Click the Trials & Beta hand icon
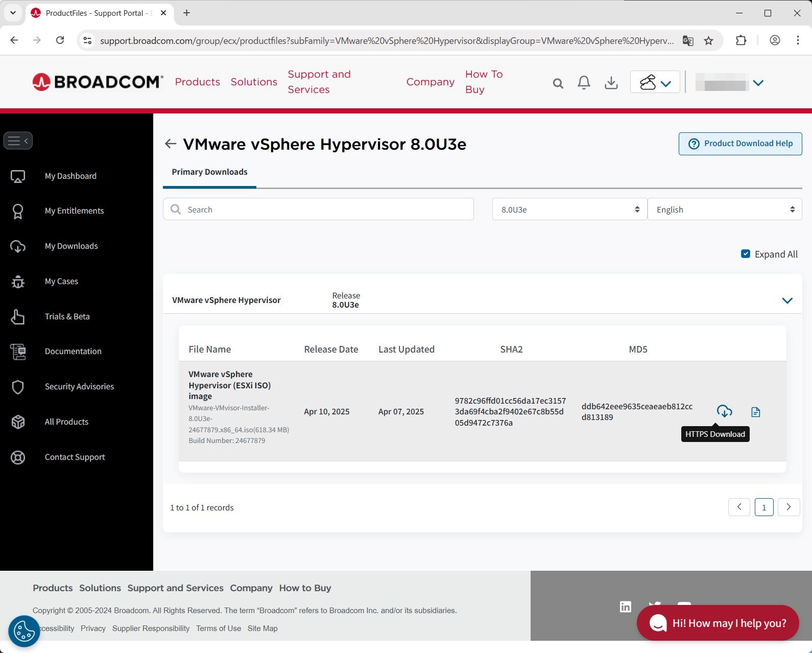 [18, 317]
